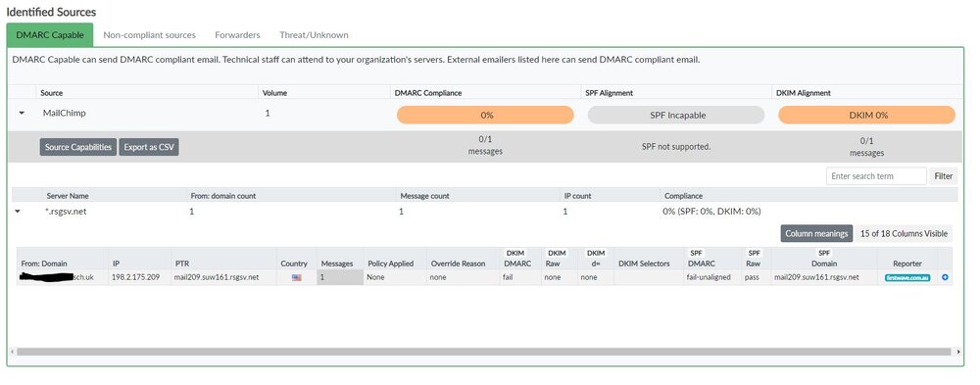Viewport: 980px width, 385px height.
Task: Open the 15 of 18 Columns Visible selector
Action: [904, 234]
